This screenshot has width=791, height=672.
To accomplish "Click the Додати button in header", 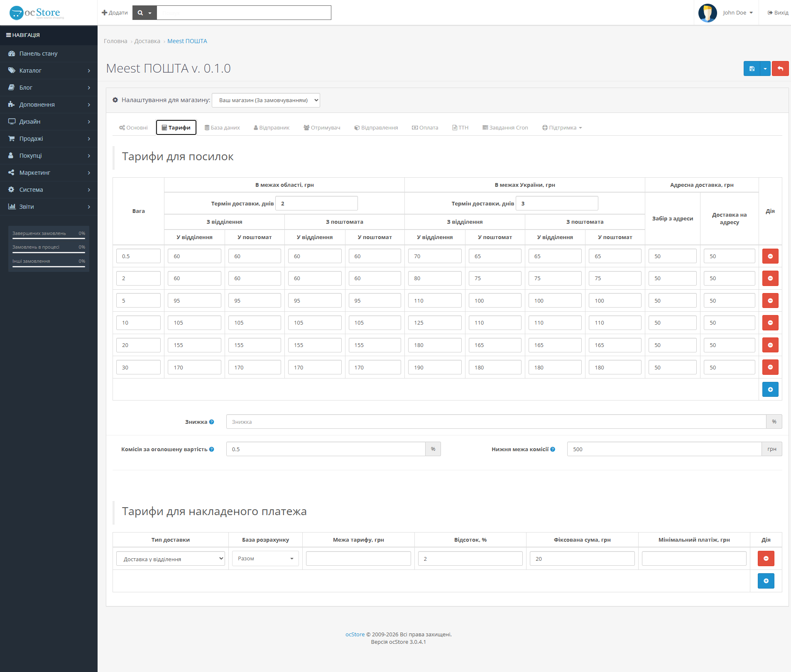I will coord(115,13).
